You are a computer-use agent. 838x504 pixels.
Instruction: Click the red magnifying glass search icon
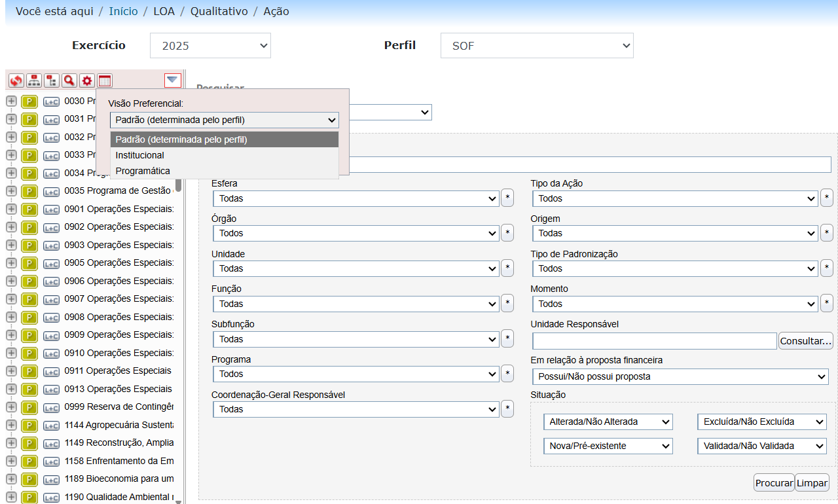(x=69, y=81)
